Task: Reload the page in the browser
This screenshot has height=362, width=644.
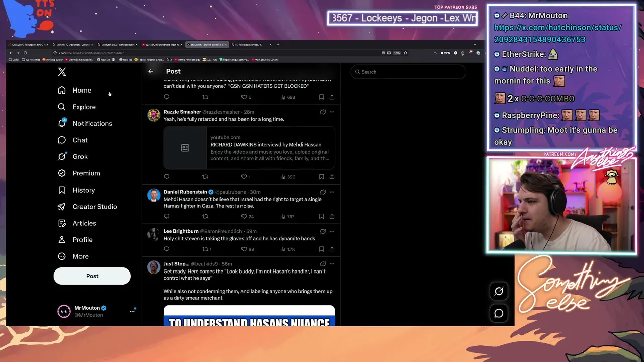Action: tap(25, 53)
